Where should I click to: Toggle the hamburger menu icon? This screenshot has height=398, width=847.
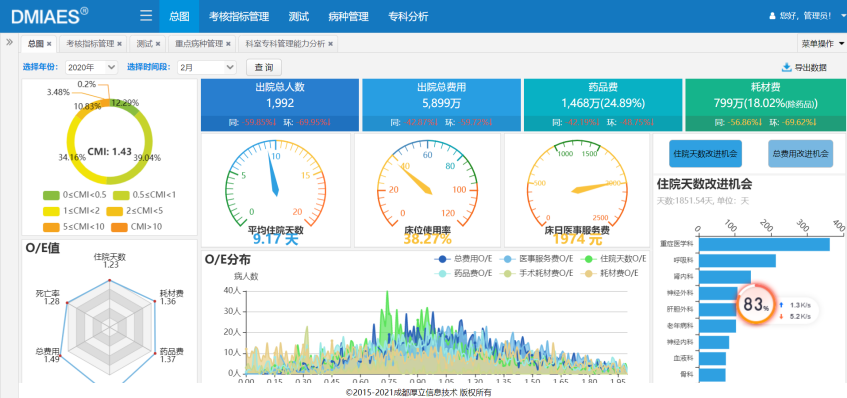(x=146, y=16)
